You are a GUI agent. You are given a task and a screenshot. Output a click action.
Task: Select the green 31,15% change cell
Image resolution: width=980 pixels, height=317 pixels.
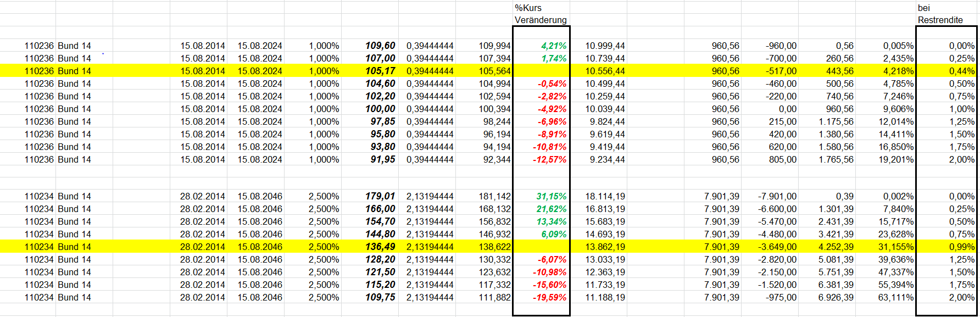[x=541, y=196]
